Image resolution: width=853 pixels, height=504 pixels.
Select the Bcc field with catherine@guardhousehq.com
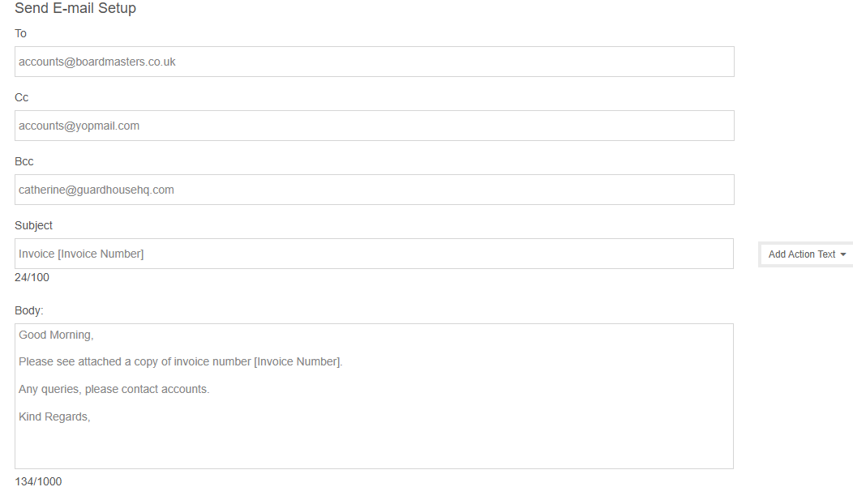[x=374, y=190]
